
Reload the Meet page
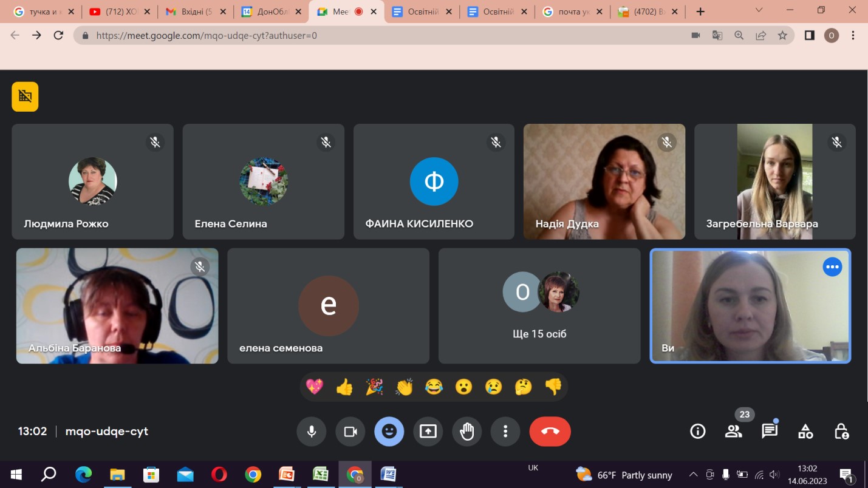click(58, 35)
